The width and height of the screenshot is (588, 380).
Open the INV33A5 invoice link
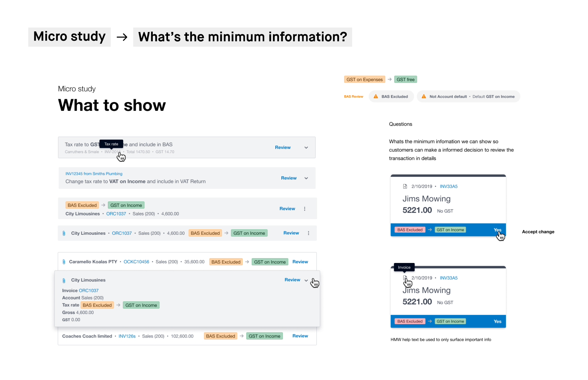pos(448,186)
